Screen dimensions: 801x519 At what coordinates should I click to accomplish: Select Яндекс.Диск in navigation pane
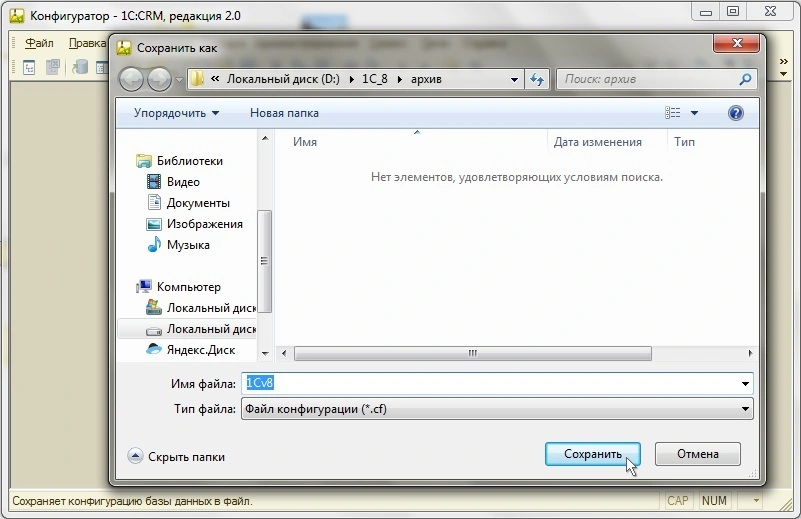point(200,350)
